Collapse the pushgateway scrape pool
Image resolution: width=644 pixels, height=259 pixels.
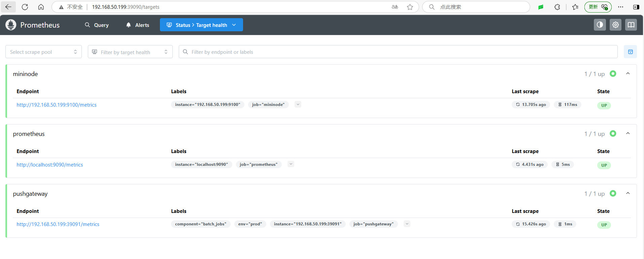click(x=628, y=193)
